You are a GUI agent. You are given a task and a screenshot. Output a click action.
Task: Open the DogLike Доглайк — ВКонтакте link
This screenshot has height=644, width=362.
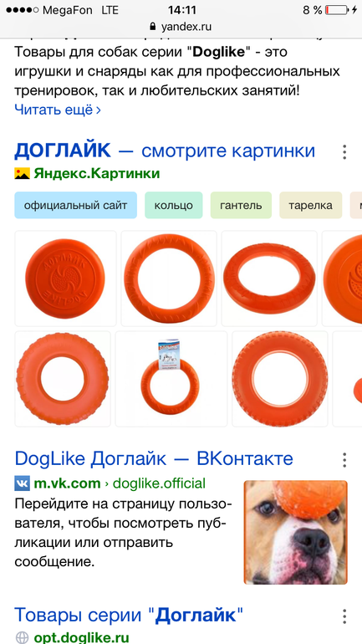point(154,459)
